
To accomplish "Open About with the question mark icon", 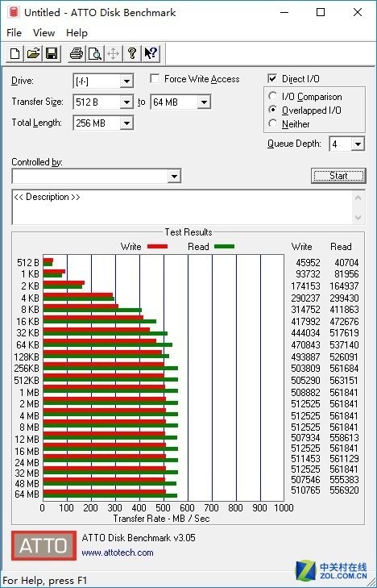I will click(x=132, y=53).
